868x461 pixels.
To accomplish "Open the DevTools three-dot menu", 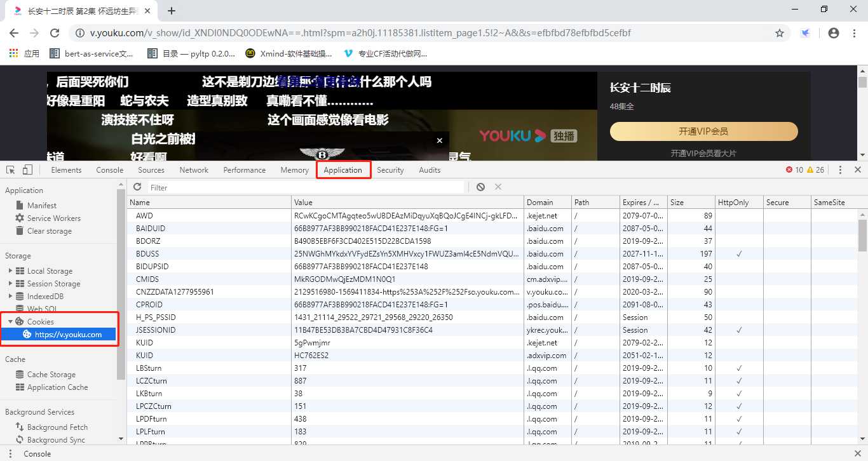I will point(840,170).
